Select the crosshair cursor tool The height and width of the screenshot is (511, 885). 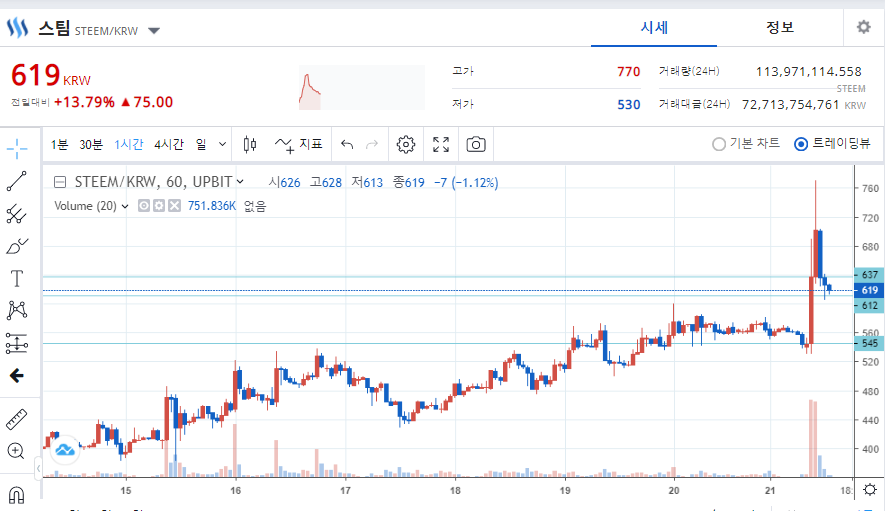(x=17, y=149)
